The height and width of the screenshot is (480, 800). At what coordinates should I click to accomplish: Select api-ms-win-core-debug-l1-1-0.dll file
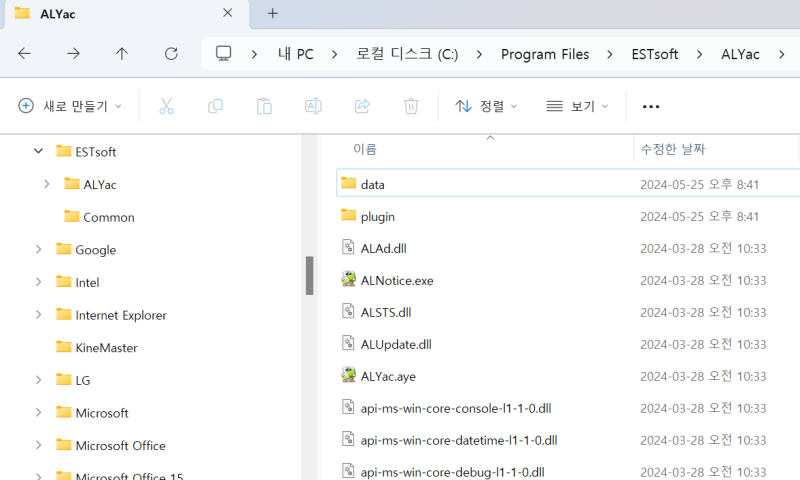click(453, 472)
